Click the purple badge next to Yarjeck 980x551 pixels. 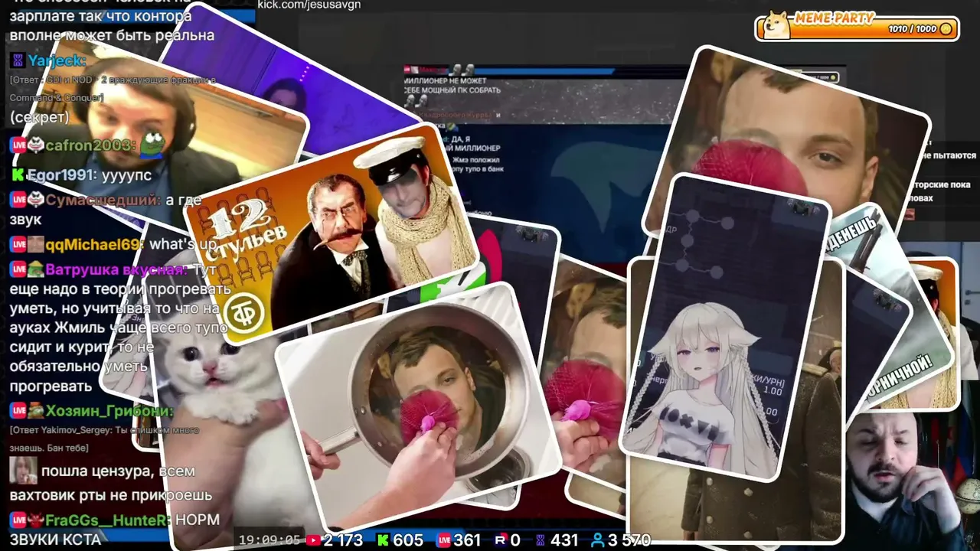tap(18, 60)
